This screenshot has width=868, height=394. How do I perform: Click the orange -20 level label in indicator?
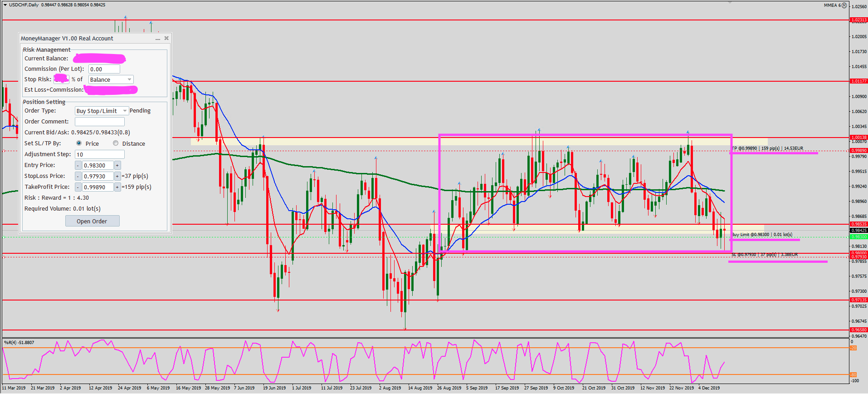(x=853, y=348)
